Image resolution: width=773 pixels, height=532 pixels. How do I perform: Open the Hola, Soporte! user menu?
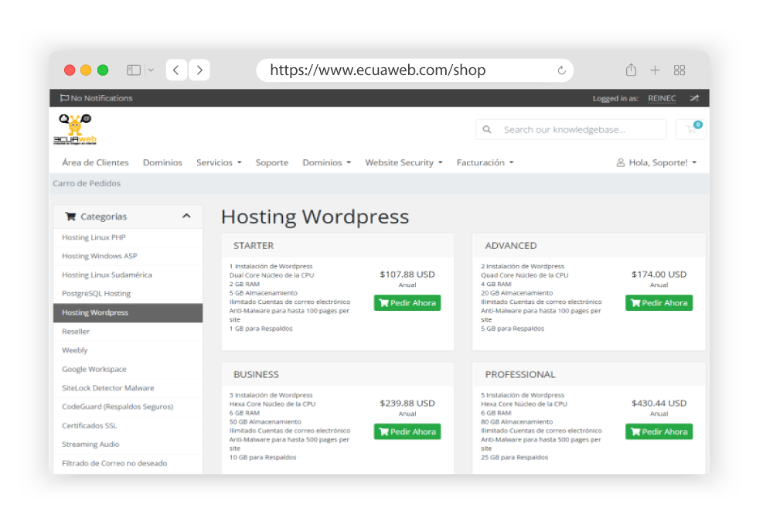pyautogui.click(x=656, y=162)
